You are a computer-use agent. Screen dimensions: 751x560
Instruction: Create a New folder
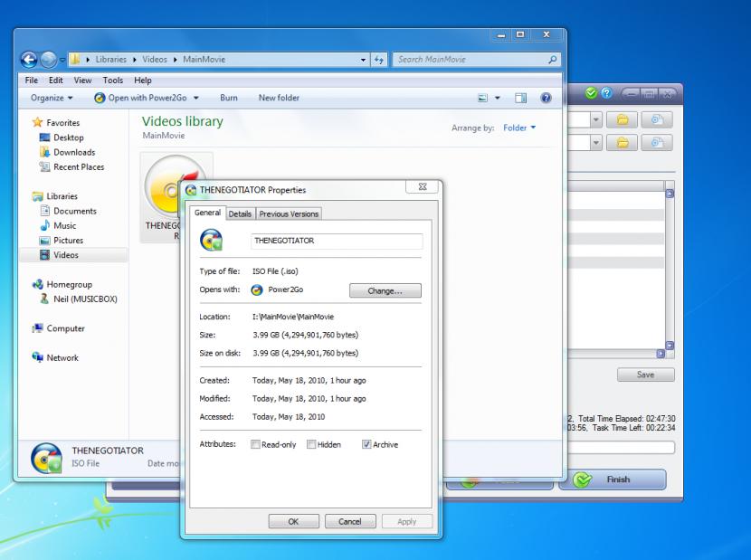(279, 98)
